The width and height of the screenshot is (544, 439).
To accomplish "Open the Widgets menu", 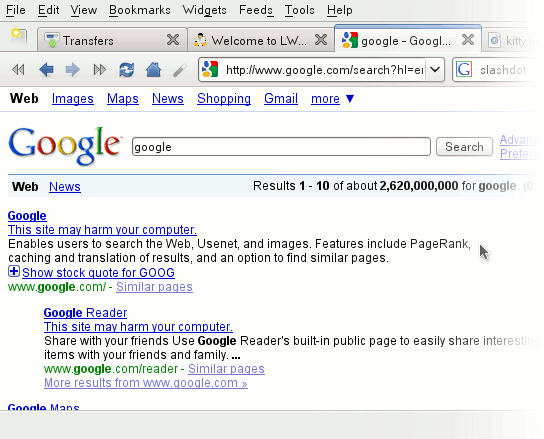I will [x=204, y=10].
